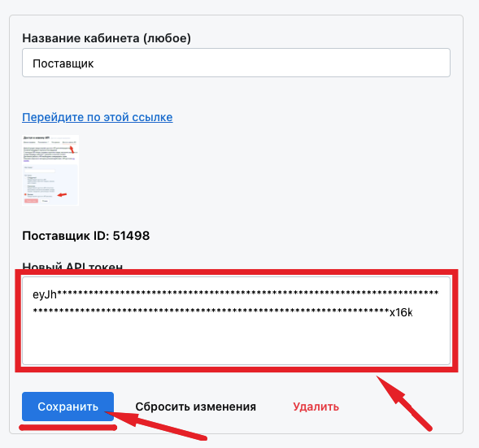The height and width of the screenshot is (448, 479).
Task: Click the Поставщик ID: 51498 text
Action: [x=86, y=236]
